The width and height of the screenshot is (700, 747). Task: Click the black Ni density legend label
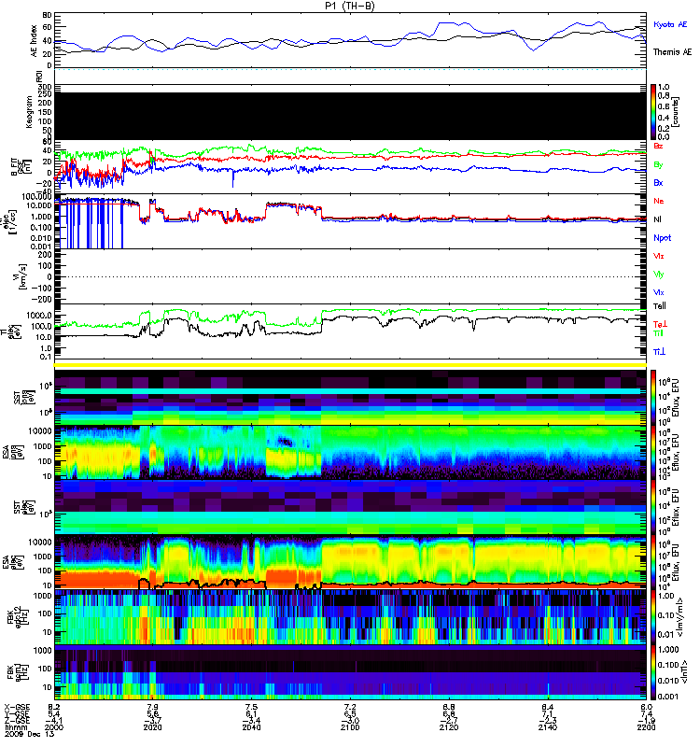pyautogui.click(x=657, y=219)
